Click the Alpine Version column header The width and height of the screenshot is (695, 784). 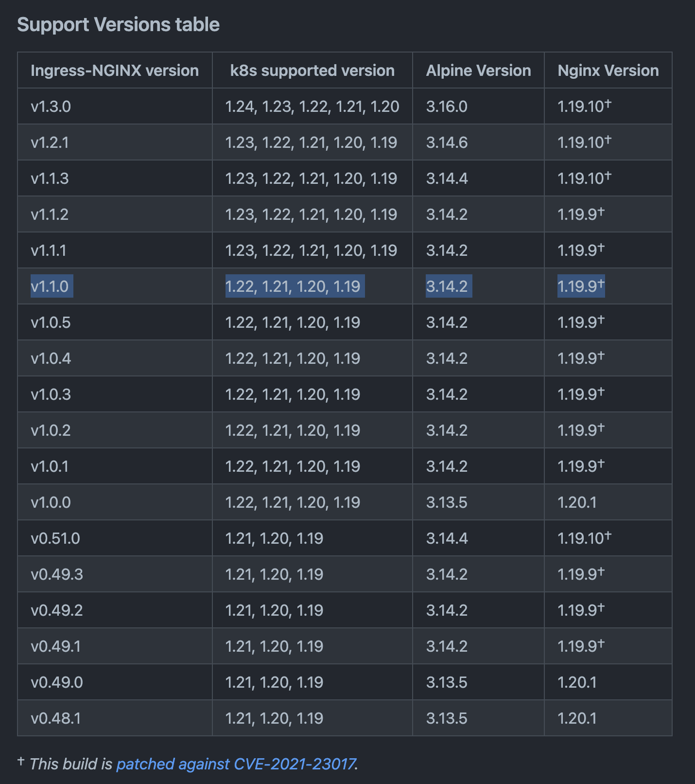(x=478, y=71)
